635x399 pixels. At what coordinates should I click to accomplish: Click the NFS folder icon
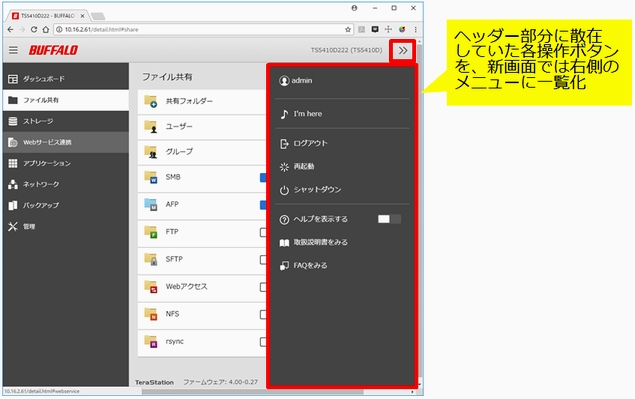pyautogui.click(x=151, y=314)
